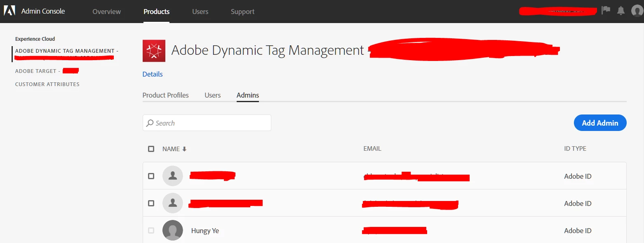This screenshot has height=243, width=644.
Task: Click Hungy Ye's avatar picture
Action: coord(173,230)
